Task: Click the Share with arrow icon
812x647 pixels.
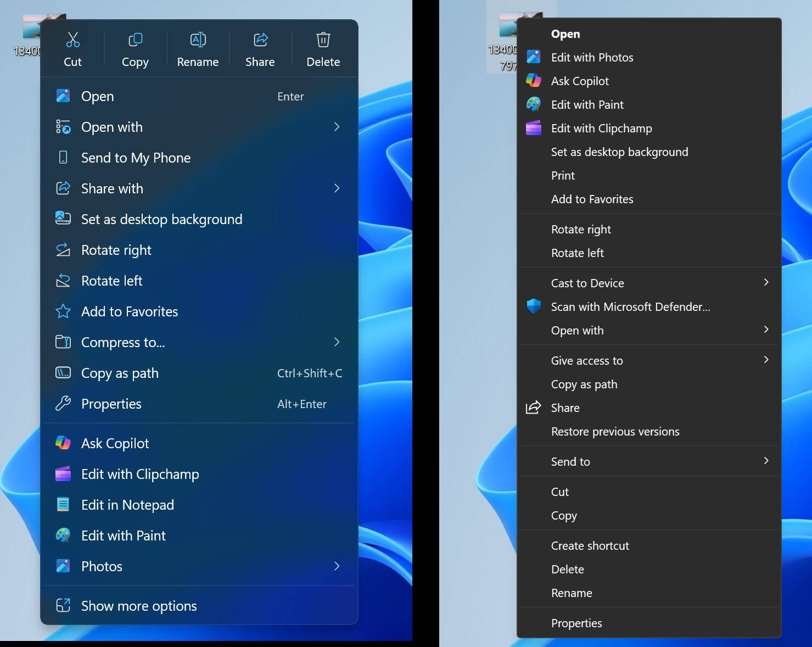Action: click(63, 188)
